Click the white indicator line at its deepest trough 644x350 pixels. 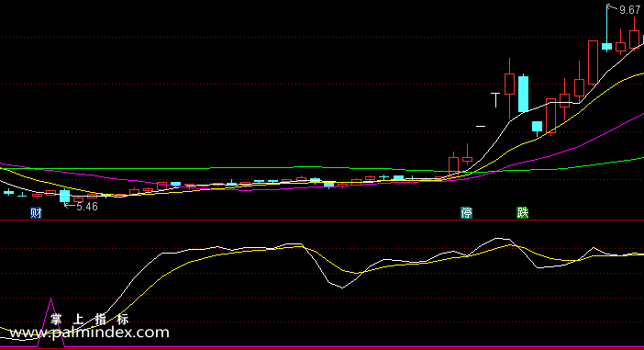click(x=342, y=288)
